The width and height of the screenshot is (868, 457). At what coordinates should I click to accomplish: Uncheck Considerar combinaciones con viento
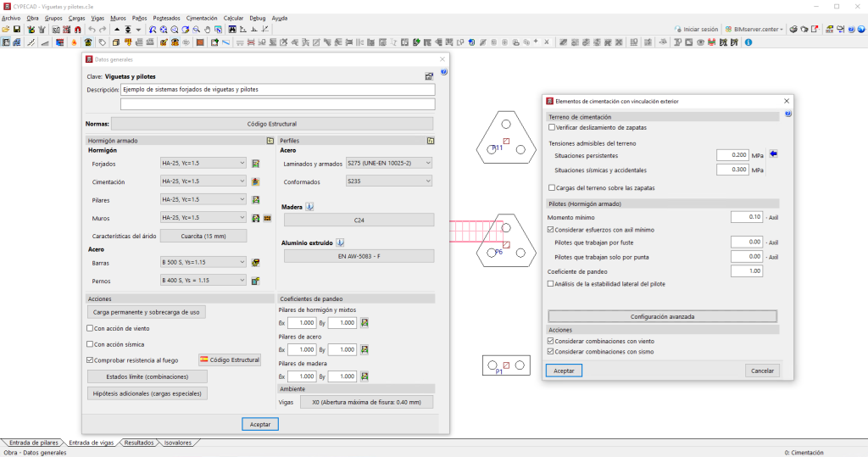click(x=550, y=341)
